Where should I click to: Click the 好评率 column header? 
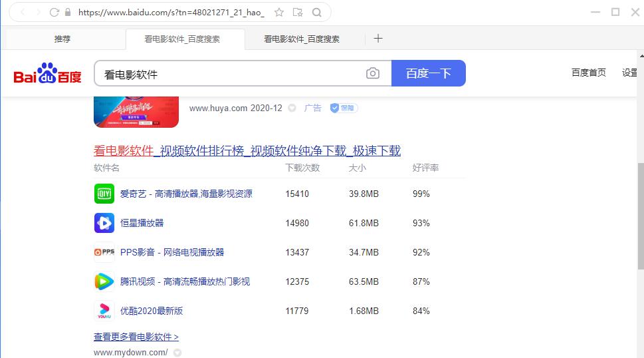(x=425, y=168)
